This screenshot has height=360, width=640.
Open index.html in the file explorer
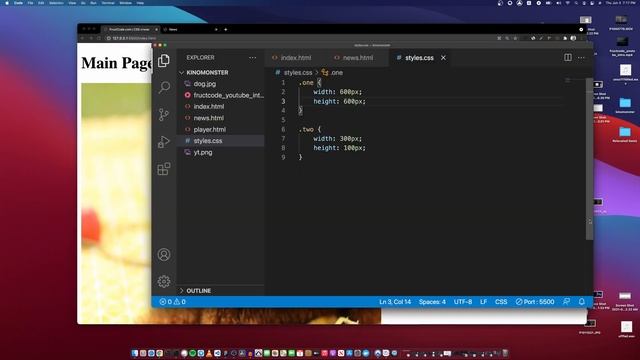coord(209,107)
